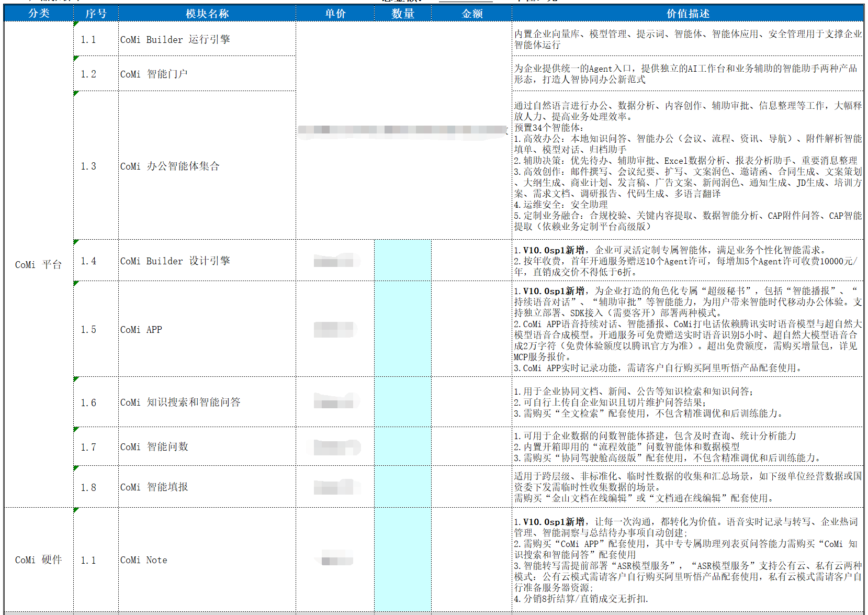This screenshot has height=615, width=868.
Task: Select the cyan quantity cell for CoMi Note
Action: pyautogui.click(x=403, y=560)
